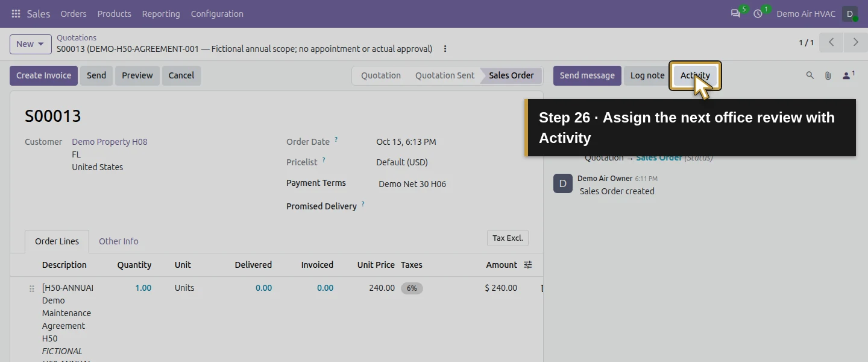
Task: Open the conversations message icon
Action: point(735,14)
